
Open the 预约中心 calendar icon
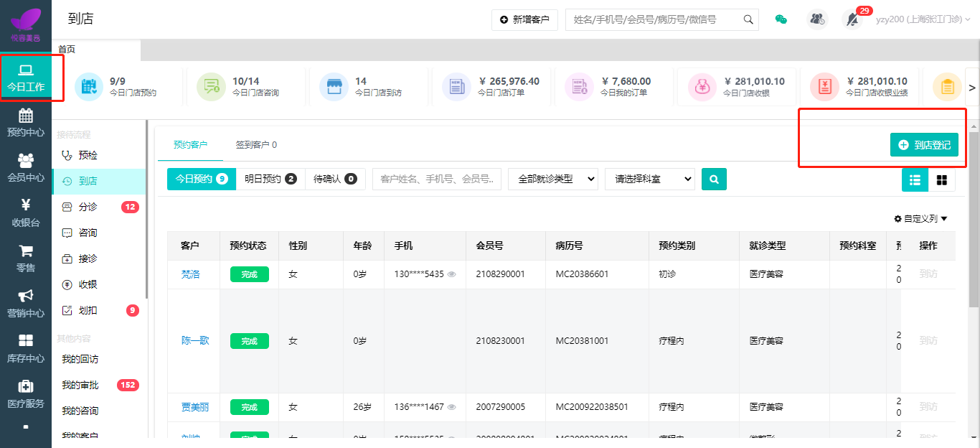[26, 116]
